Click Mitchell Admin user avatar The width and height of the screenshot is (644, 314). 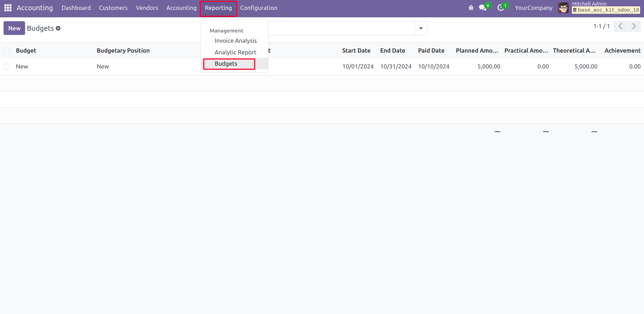563,8
